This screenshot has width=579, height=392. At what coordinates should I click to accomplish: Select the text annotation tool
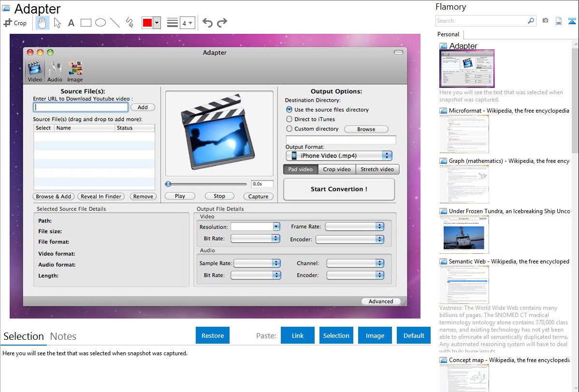tap(71, 23)
